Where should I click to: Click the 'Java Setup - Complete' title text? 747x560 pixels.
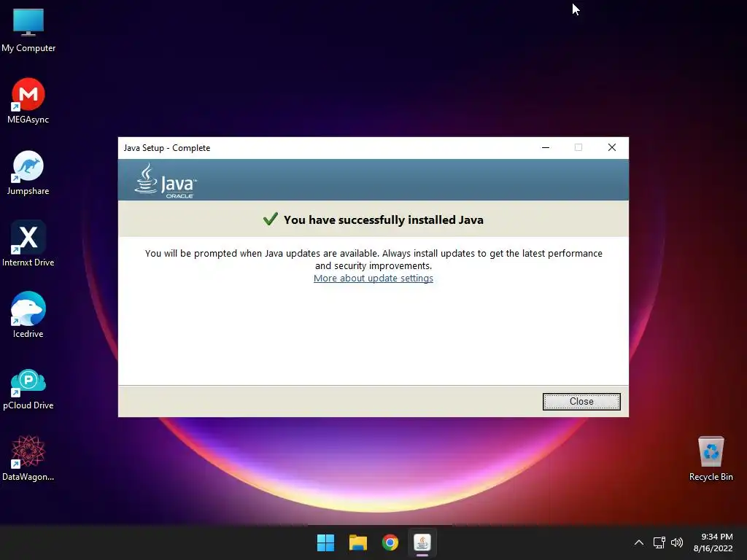[167, 148]
